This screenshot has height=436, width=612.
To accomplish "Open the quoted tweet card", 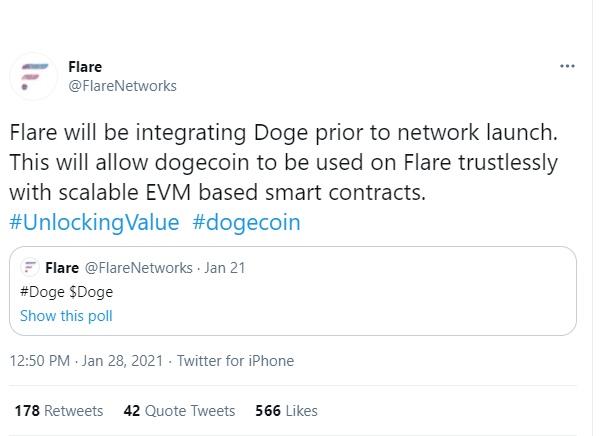I will pyautogui.click(x=293, y=291).
